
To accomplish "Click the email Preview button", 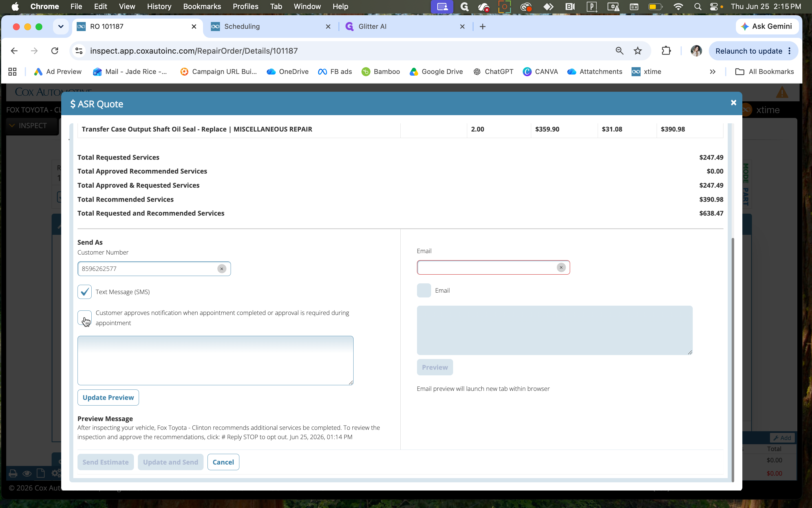I will (x=435, y=367).
